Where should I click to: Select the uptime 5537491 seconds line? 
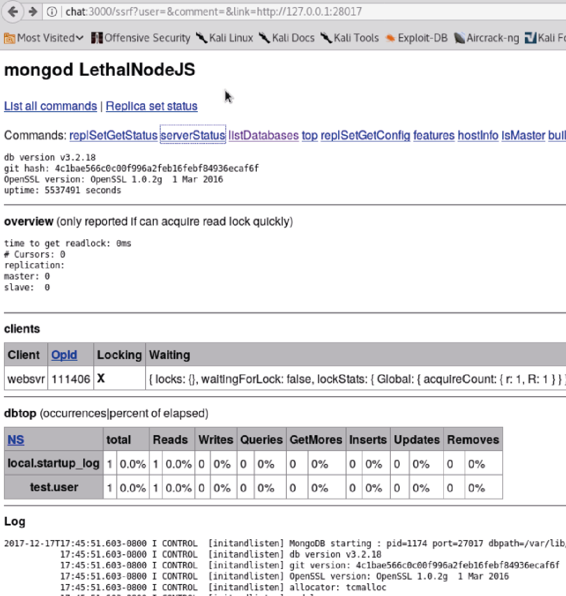coord(63,190)
